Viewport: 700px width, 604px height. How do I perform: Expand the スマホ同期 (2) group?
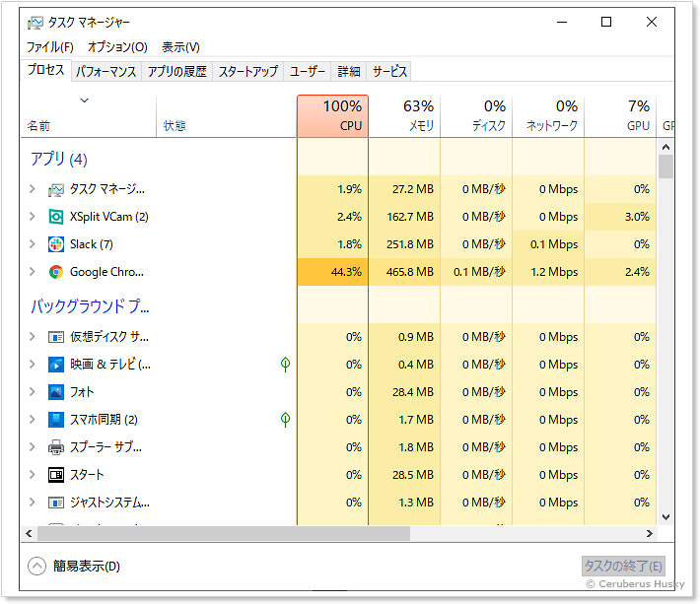pos(33,420)
